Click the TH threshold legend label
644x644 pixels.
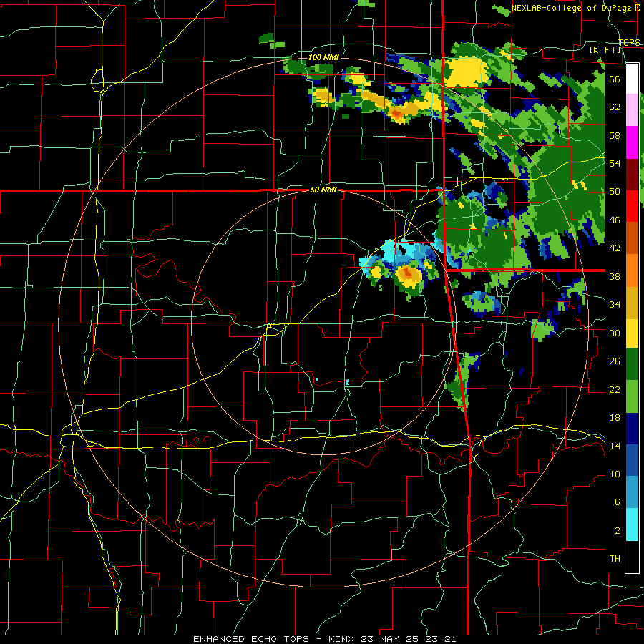[x=615, y=559]
